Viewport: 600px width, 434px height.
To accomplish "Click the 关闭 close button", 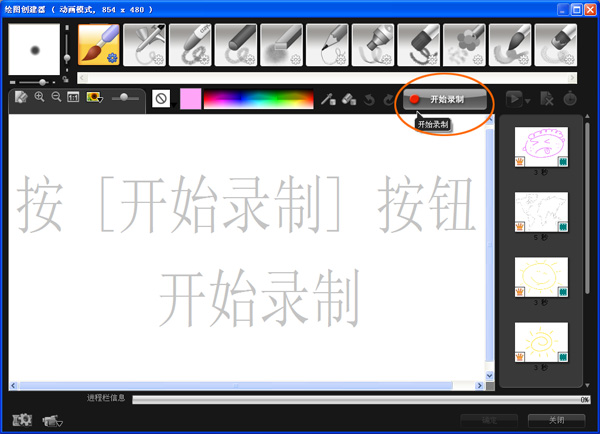I will (x=556, y=421).
